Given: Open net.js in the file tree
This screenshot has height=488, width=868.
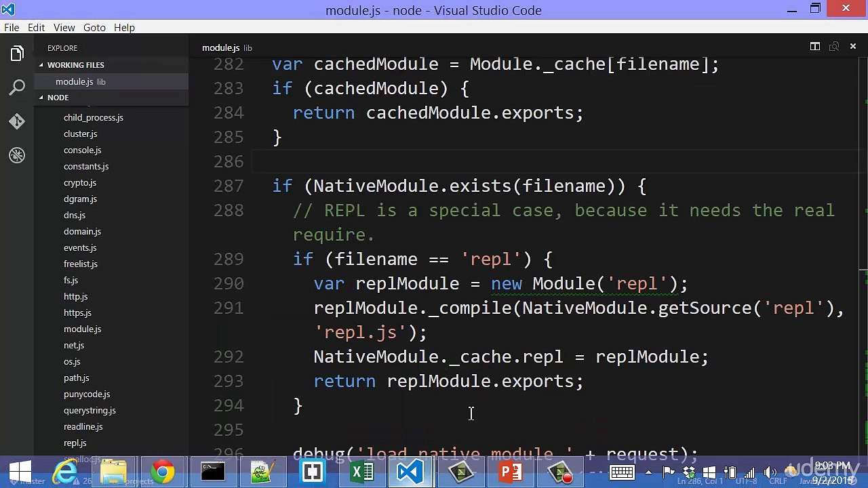Looking at the screenshot, I should coord(74,346).
